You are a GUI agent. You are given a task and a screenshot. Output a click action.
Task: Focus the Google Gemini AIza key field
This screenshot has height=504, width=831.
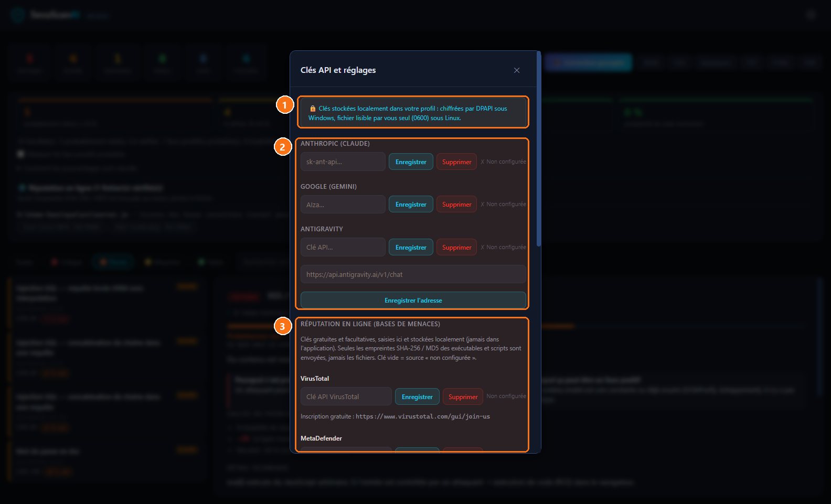[x=343, y=205]
